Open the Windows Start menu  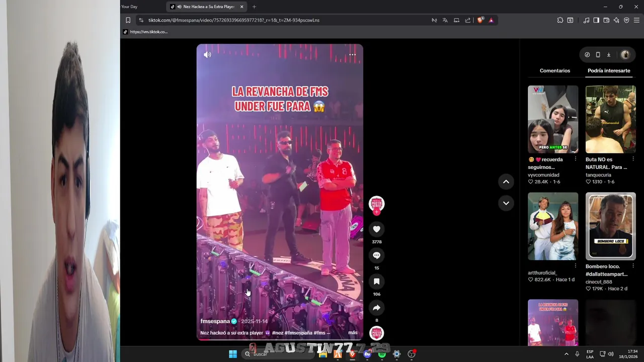click(x=233, y=354)
